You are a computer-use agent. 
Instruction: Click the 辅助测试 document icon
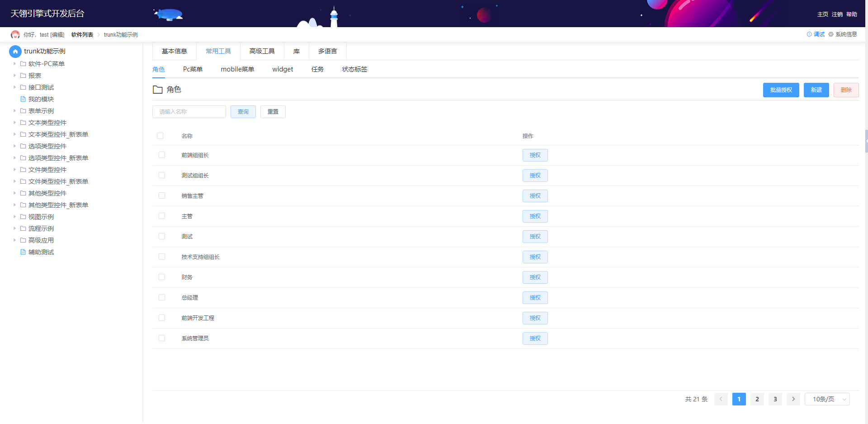point(23,252)
